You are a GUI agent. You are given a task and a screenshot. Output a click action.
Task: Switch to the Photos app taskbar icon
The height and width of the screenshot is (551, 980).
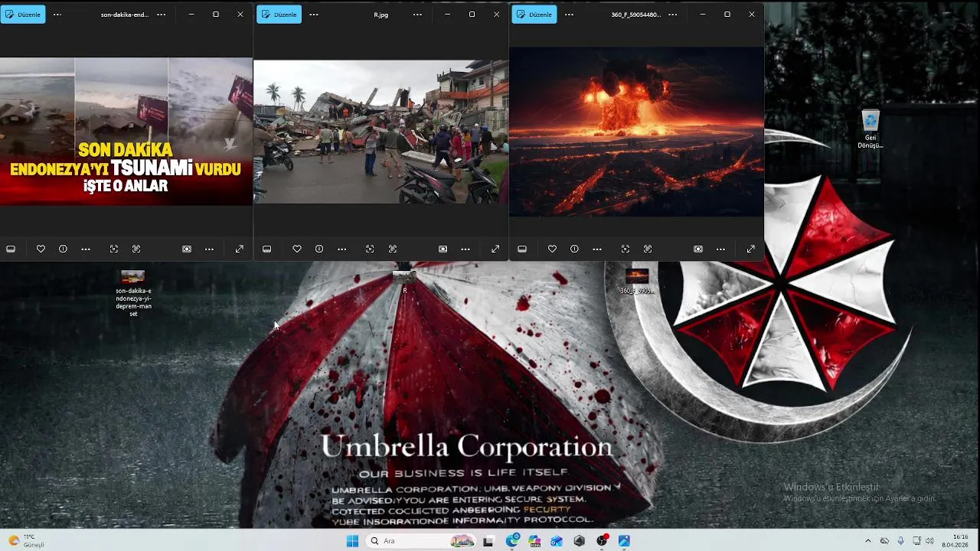pos(624,541)
